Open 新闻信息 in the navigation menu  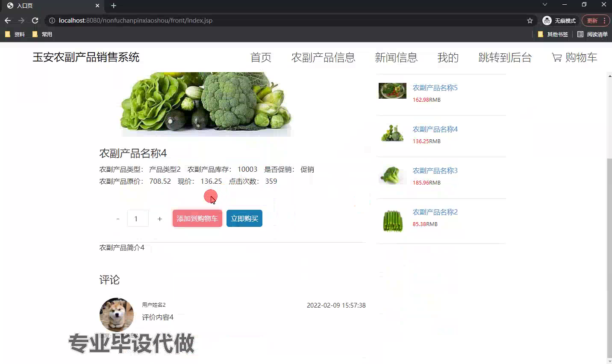pyautogui.click(x=396, y=57)
